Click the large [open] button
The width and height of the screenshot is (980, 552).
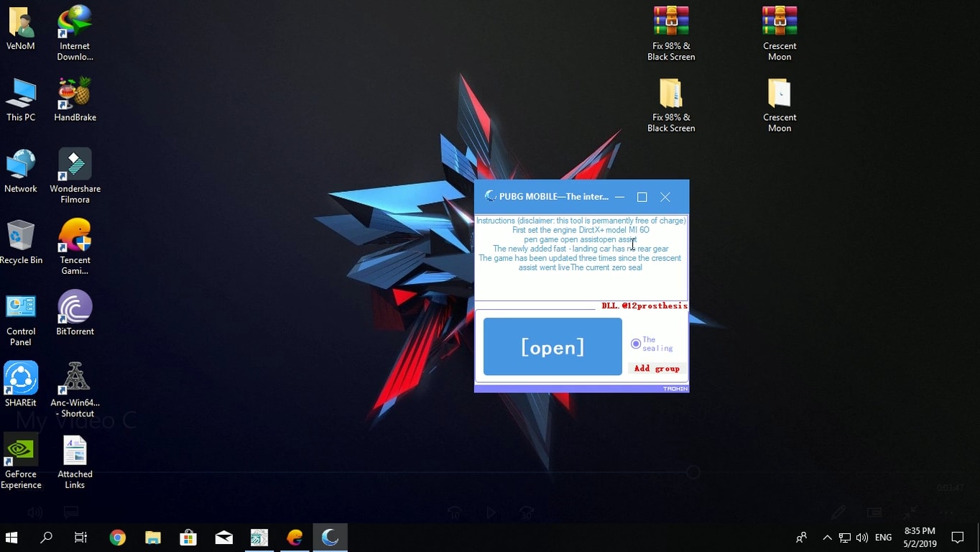click(x=553, y=346)
